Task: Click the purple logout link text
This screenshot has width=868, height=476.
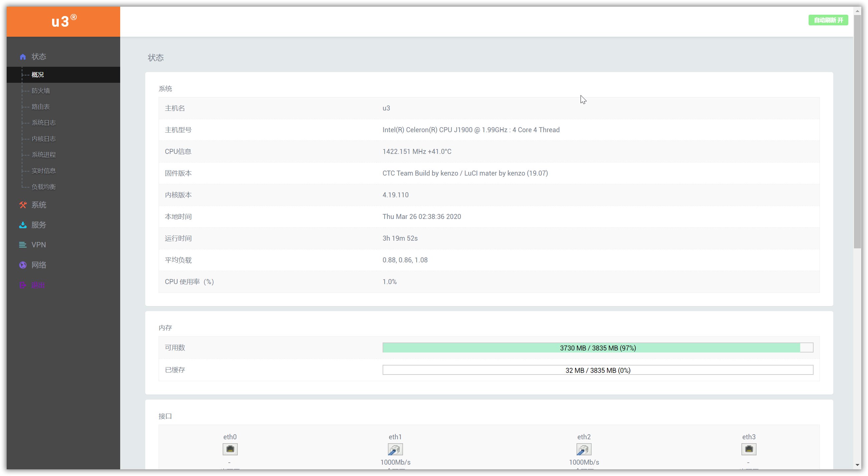Action: [x=38, y=285]
